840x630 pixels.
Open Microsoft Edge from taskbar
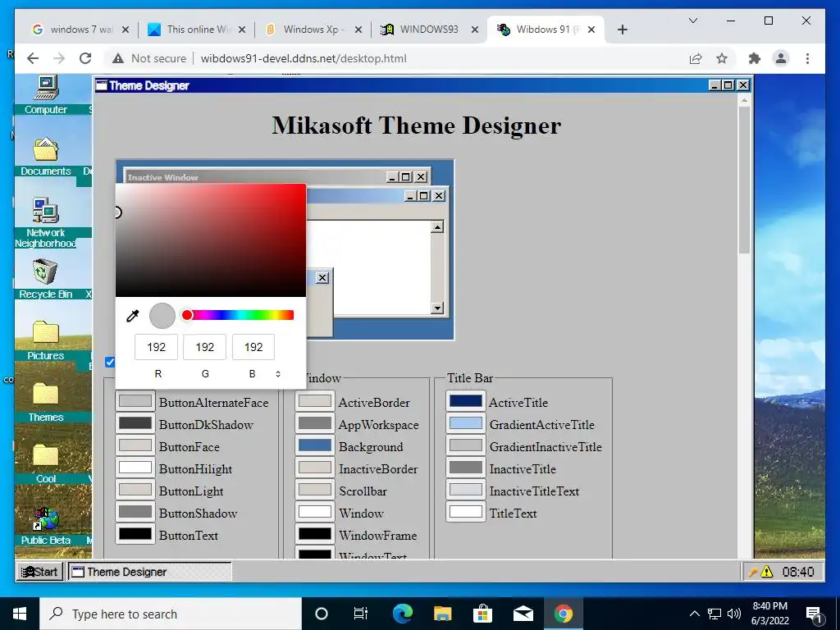[x=402, y=614]
